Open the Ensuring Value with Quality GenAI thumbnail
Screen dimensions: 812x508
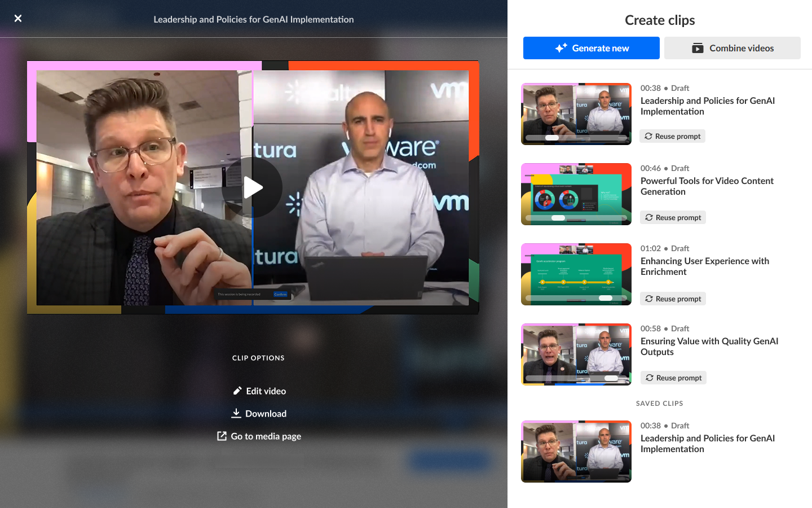[x=576, y=354]
